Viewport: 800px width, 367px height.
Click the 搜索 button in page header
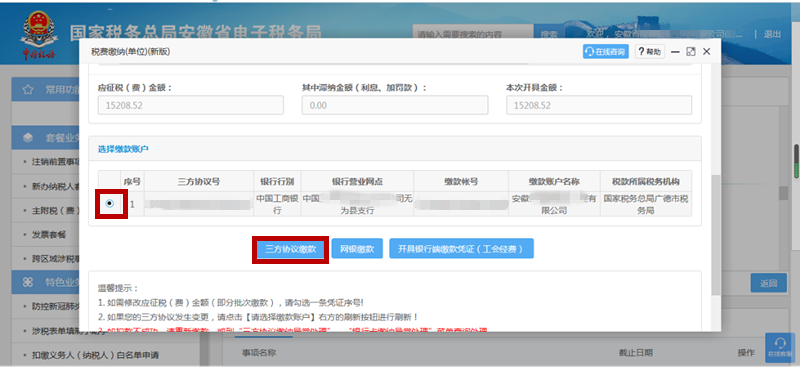tap(549, 35)
